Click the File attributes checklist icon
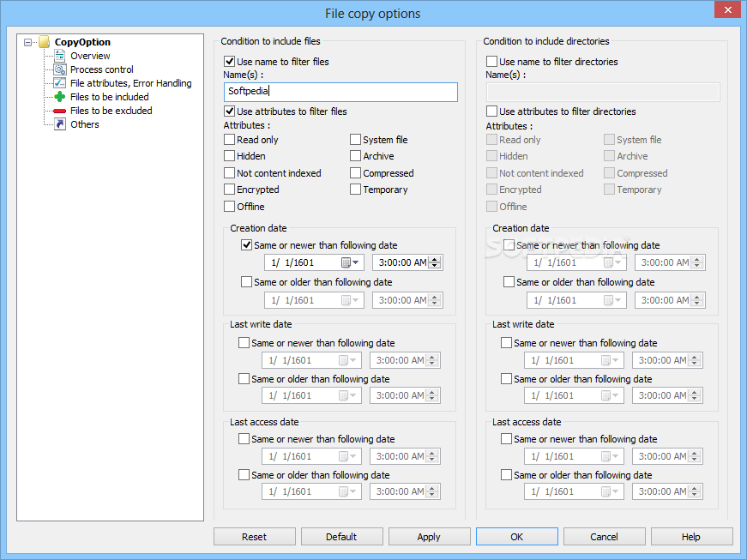The image size is (747, 560). click(59, 83)
